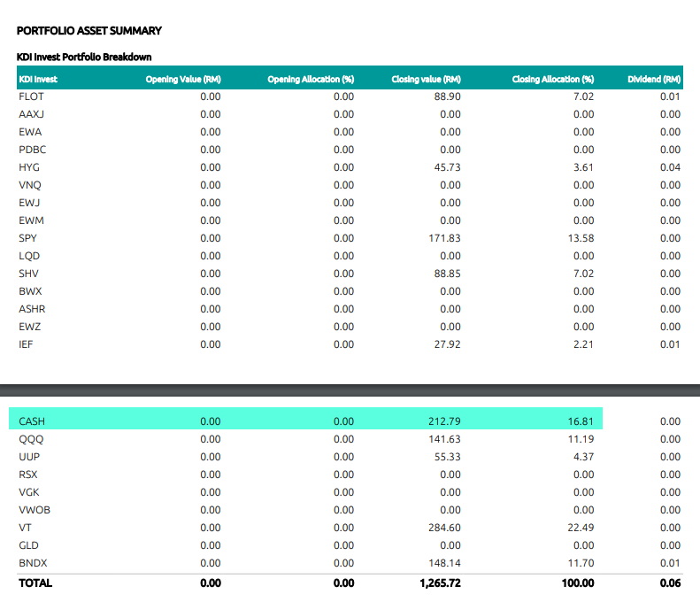The height and width of the screenshot is (602, 700).
Task: Click the Closing Allocation (%) column header
Action: click(553, 79)
